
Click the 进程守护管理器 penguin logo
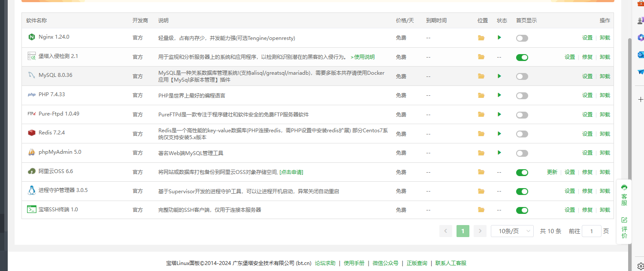pos(31,190)
